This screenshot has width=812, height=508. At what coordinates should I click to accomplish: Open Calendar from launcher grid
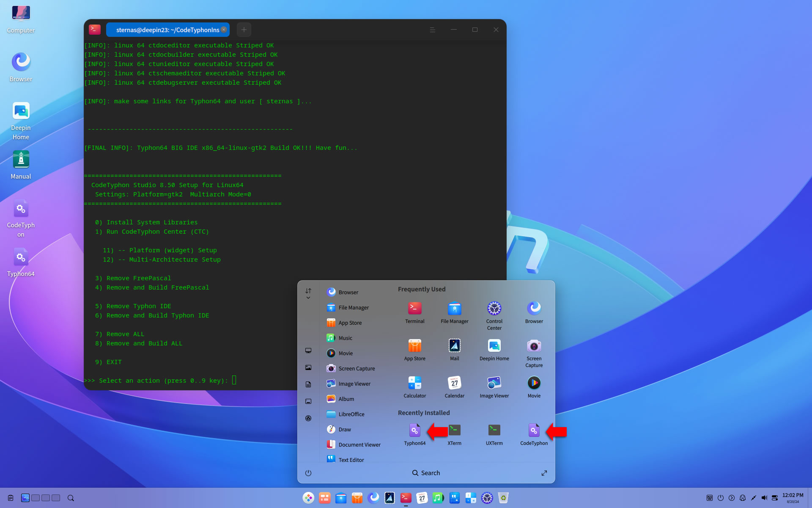pos(454,387)
